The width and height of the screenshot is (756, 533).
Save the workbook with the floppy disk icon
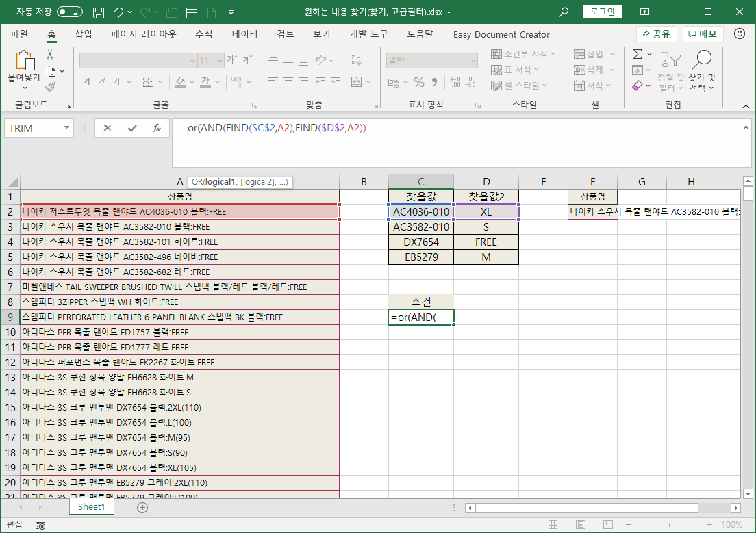pos(99,12)
